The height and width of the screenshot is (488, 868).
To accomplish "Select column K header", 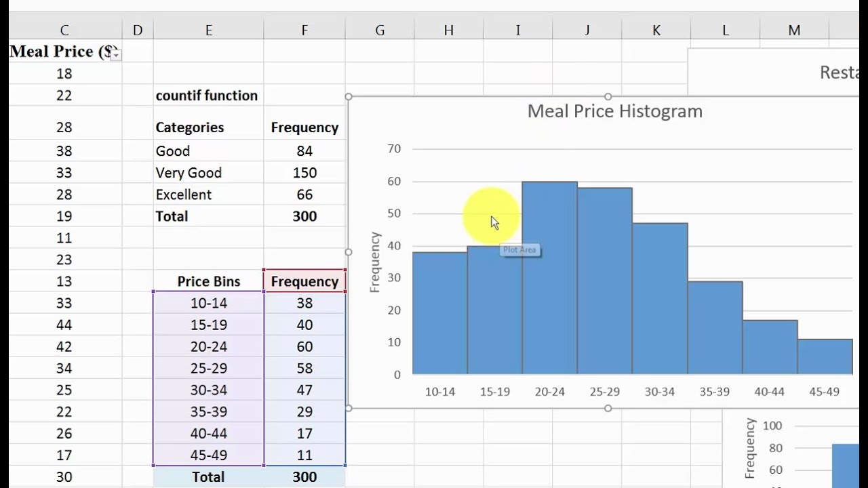I will [656, 30].
